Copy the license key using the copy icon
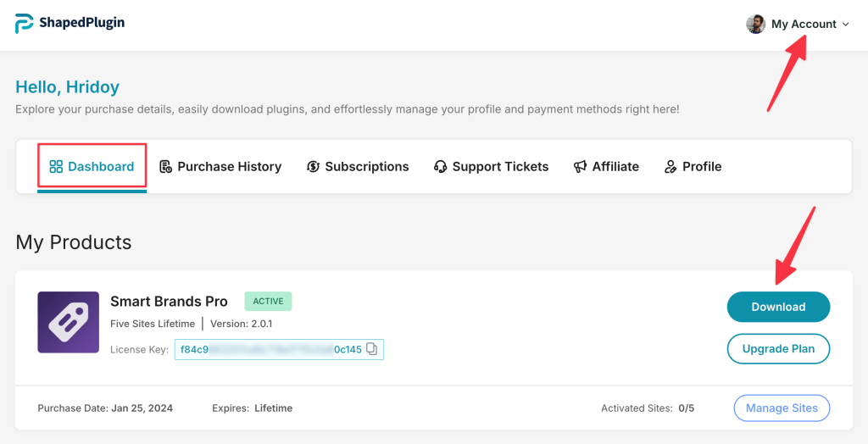868x444 pixels. point(372,349)
